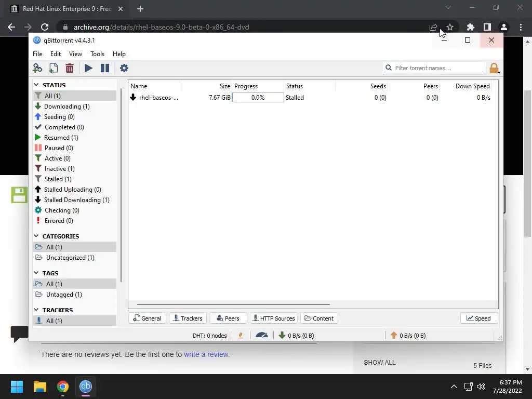The image size is (532, 399).
Task: Switch to the Content tab
Action: pyautogui.click(x=319, y=318)
